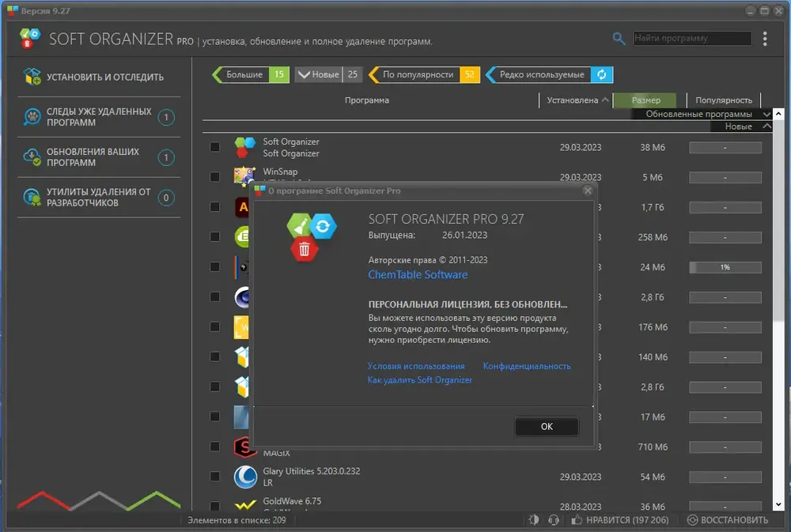Image resolution: width=791 pixels, height=532 pixels.
Task: Click the developer removal utilities icon
Action: [x=32, y=197]
